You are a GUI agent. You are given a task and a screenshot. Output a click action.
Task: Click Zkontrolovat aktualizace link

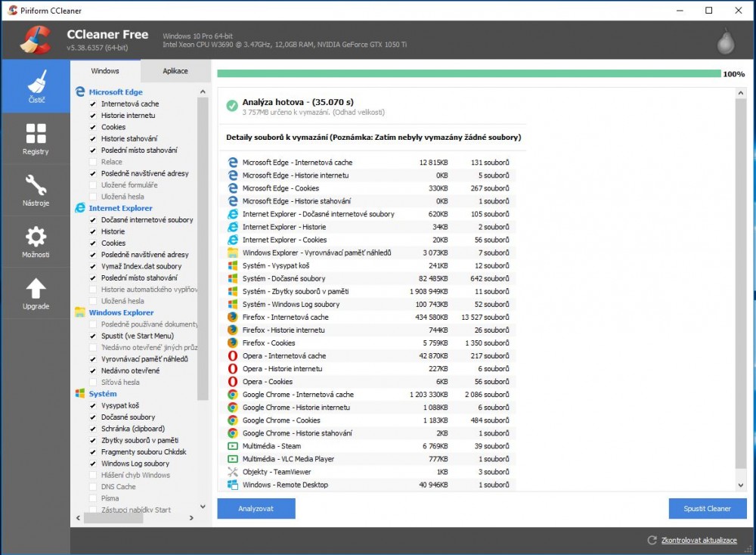(x=699, y=541)
